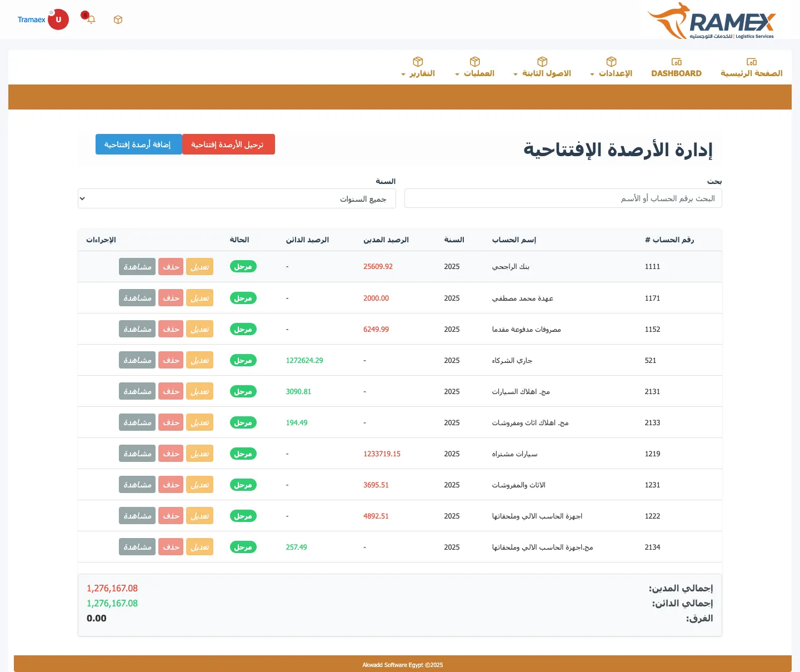Click the الرصيد المدين column header
The width and height of the screenshot is (800, 672).
386,240
